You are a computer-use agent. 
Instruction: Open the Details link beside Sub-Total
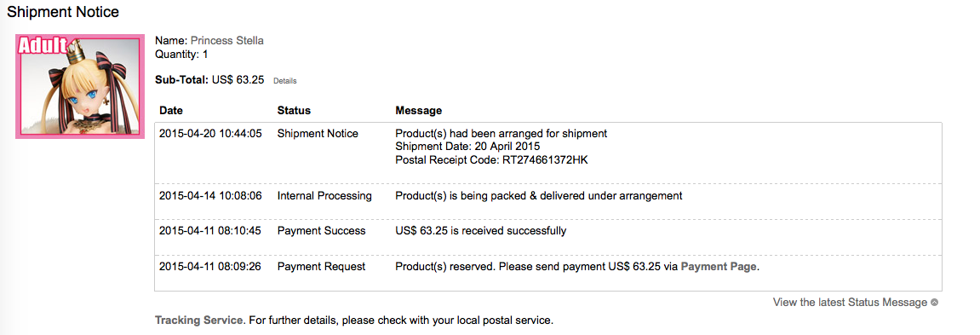285,81
